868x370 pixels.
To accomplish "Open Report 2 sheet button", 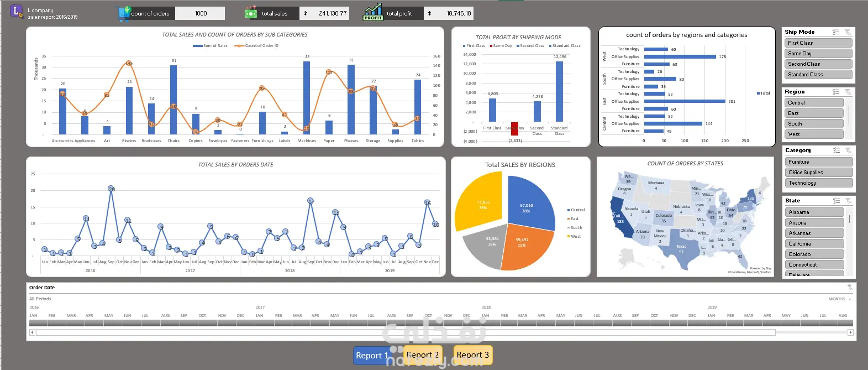I will 423,355.
